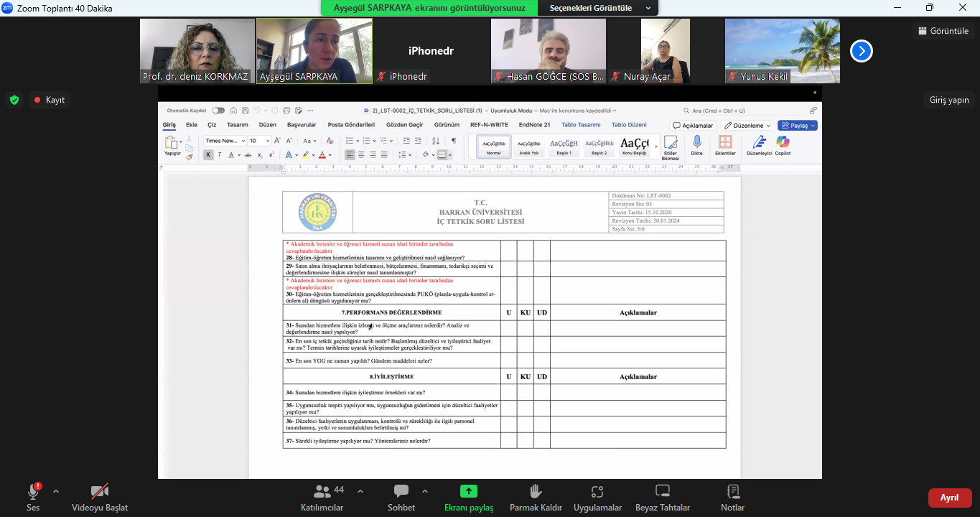
Task: Open the Times New Roman font dropdown
Action: [x=225, y=141]
